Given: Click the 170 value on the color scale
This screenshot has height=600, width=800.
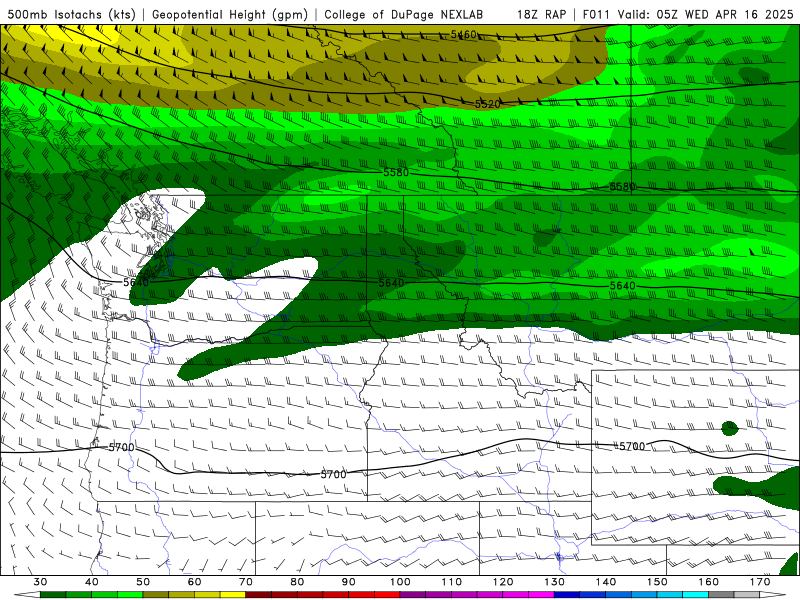Looking at the screenshot, I should pyautogui.click(x=760, y=582).
